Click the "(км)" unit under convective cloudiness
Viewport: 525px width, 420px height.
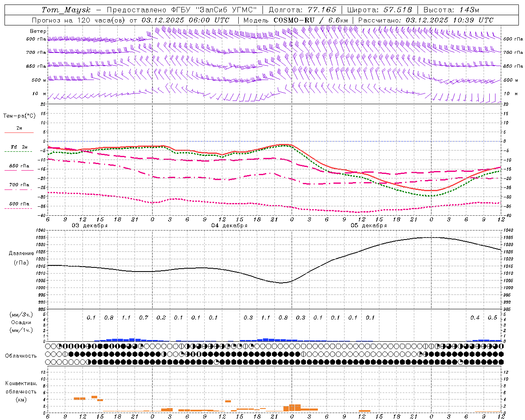(21, 399)
